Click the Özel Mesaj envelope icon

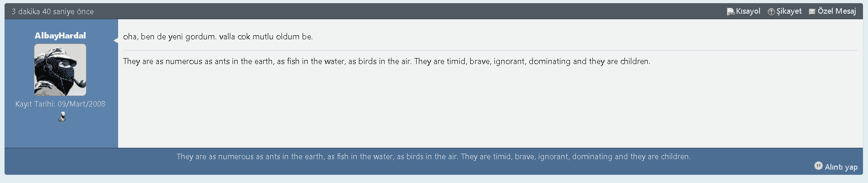click(812, 12)
